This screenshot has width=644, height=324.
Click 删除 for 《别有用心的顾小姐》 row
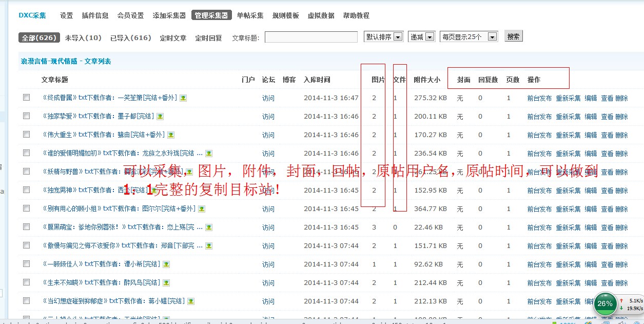621,209
